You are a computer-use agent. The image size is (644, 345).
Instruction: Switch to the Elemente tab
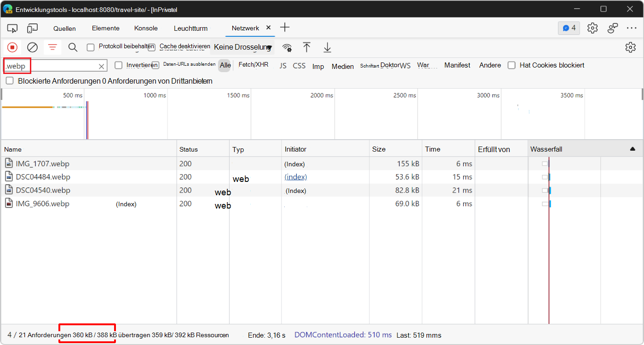tap(105, 28)
